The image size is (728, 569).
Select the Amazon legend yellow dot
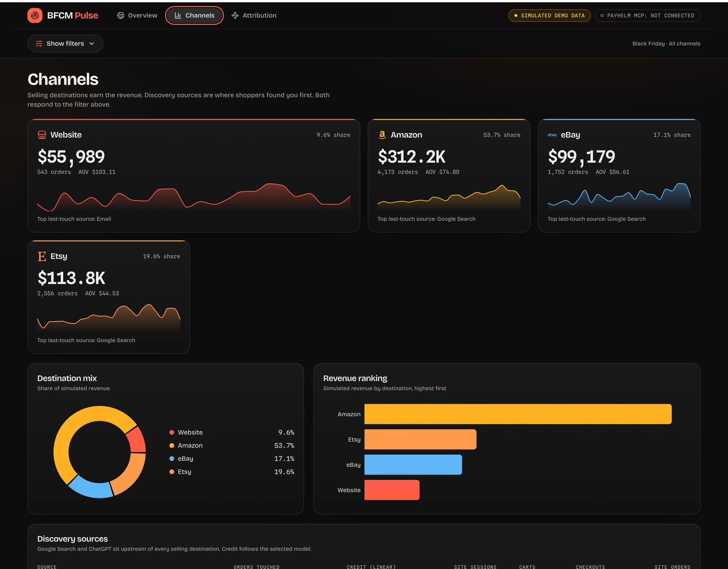pos(172,445)
